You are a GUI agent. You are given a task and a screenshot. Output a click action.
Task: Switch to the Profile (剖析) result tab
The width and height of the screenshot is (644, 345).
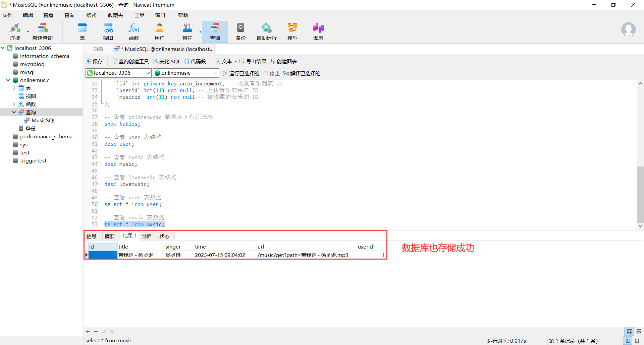(146, 236)
